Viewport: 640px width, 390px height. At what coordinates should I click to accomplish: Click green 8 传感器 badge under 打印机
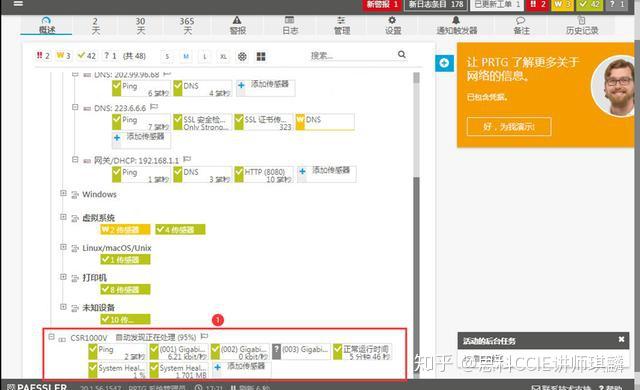(x=125, y=289)
